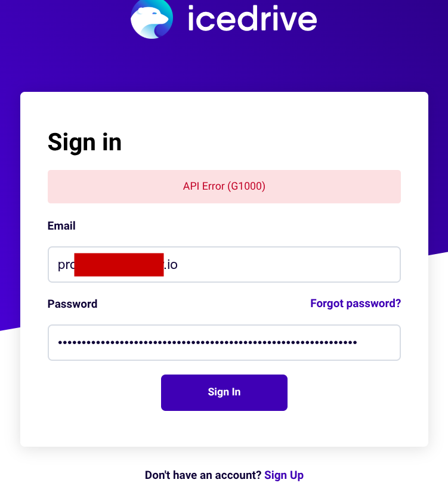Click the "Don't have an account?" text

click(x=203, y=475)
